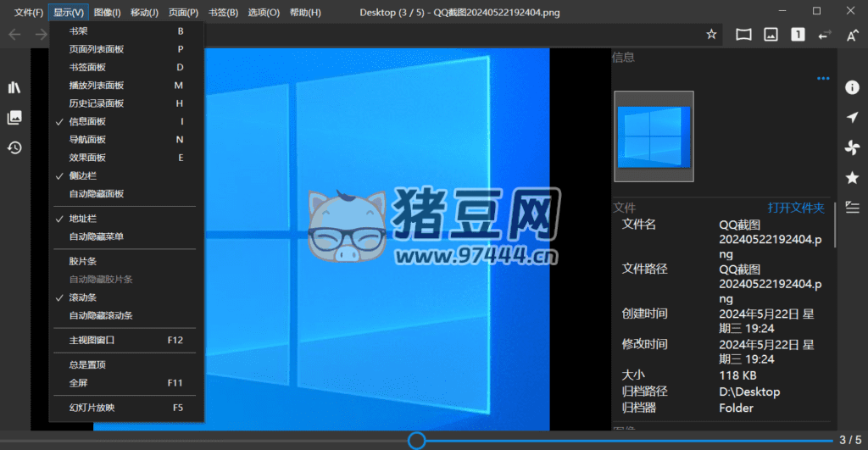The width and height of the screenshot is (868, 450).
Task: Click the filled star bookmark panel icon
Action: click(x=852, y=177)
